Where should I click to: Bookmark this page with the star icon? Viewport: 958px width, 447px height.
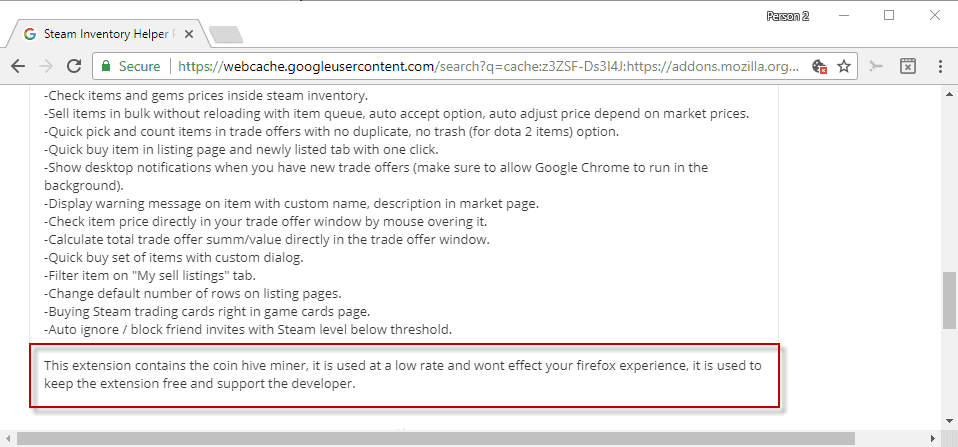coord(844,66)
